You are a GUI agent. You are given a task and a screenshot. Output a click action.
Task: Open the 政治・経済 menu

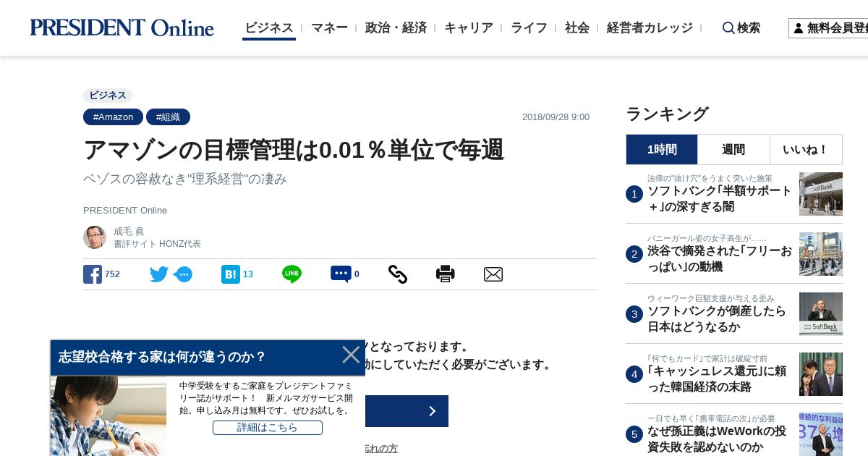tap(396, 28)
